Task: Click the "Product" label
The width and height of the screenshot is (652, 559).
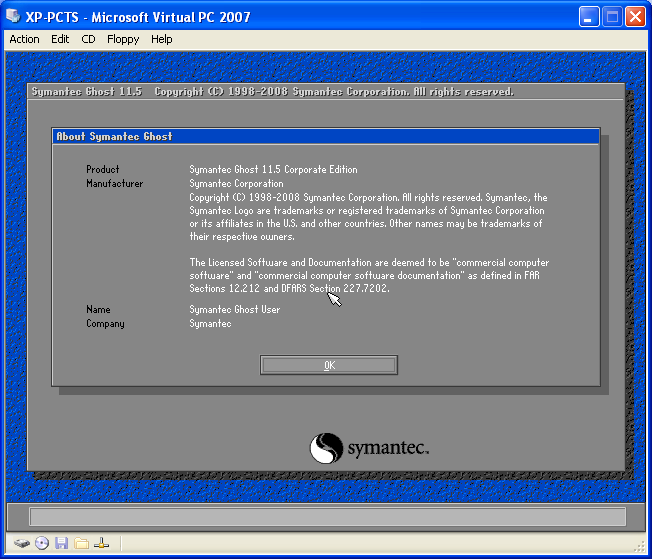Action: (x=103, y=169)
